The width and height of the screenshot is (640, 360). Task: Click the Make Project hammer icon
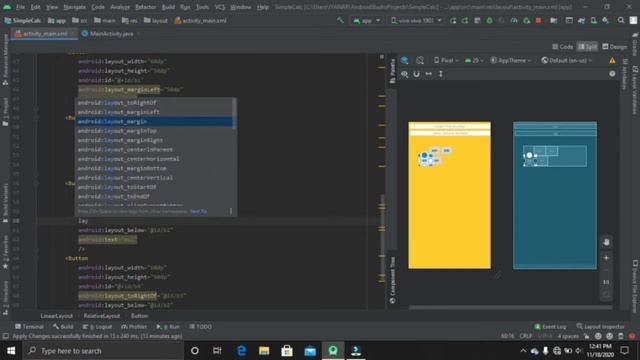(x=340, y=20)
